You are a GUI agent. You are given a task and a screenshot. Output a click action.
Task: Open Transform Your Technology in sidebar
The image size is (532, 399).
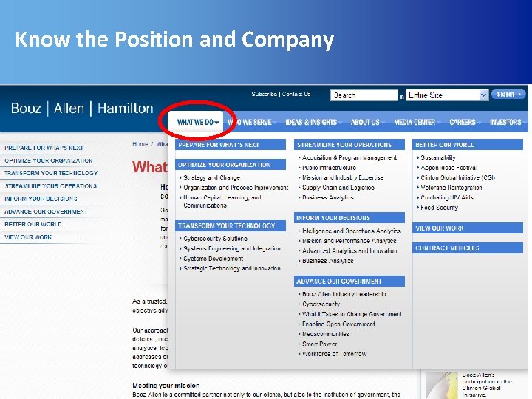point(51,173)
